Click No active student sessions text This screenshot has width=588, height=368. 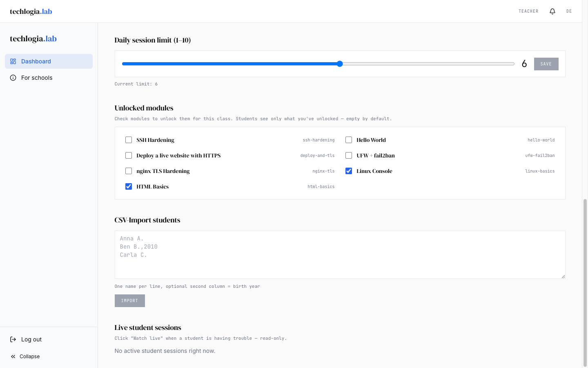point(165,351)
